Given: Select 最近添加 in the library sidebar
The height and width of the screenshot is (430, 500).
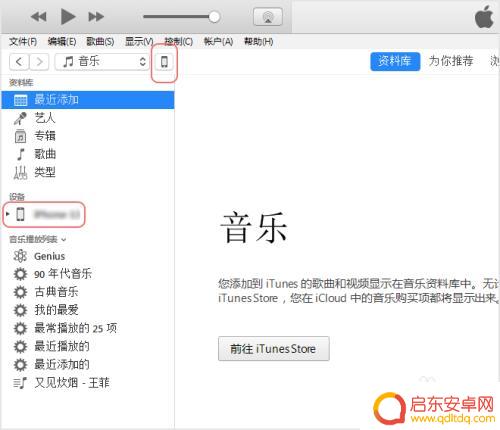Looking at the screenshot, I should [x=88, y=100].
